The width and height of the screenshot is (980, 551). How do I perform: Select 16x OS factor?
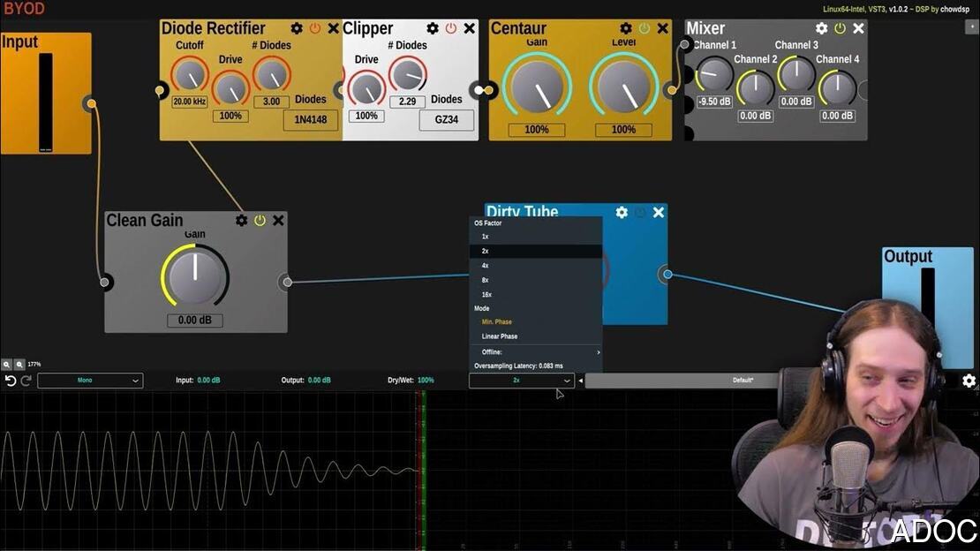536,295
